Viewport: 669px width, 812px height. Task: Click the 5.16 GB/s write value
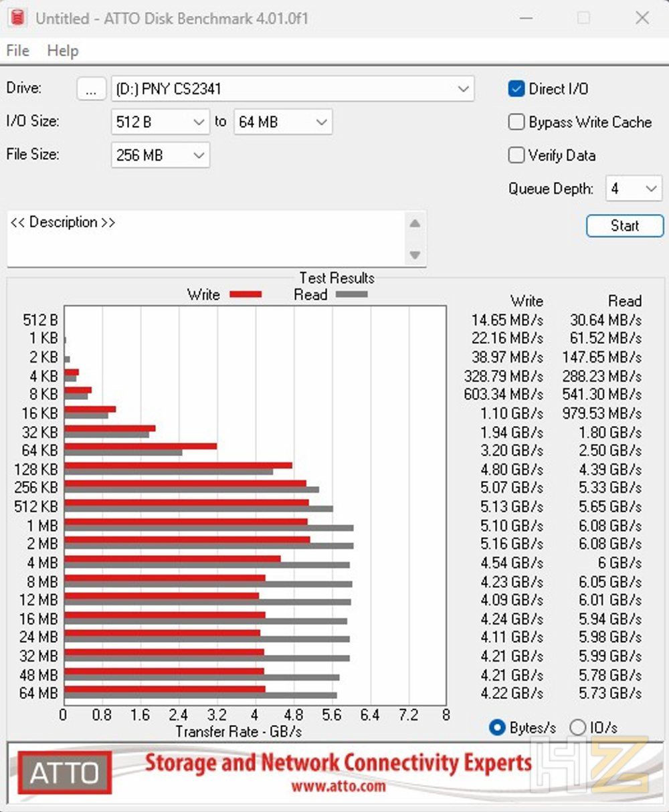[512, 544]
